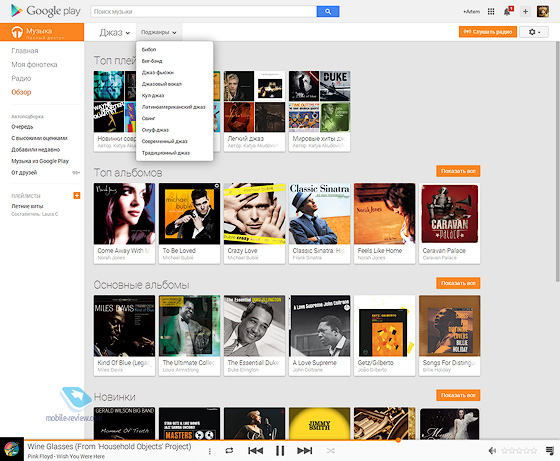Screen dimensions: 560x461
Task: Choose Кул-джаз in subgenre list
Action: pos(153,95)
